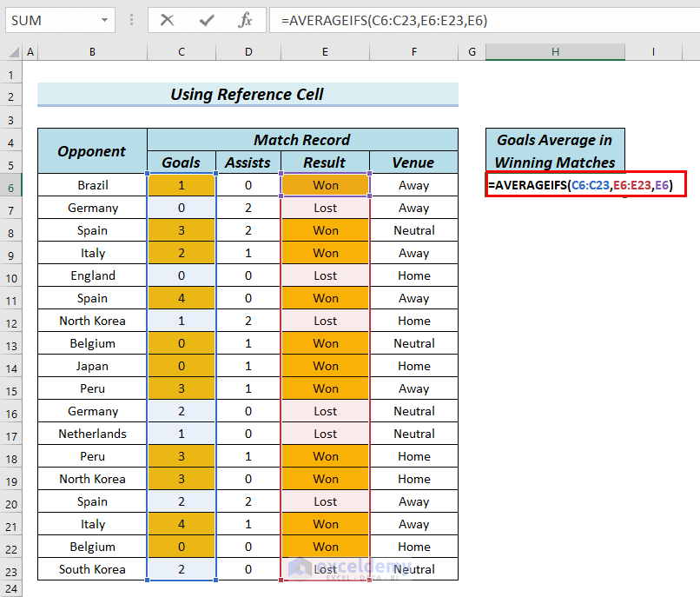Select column F header
Image resolution: width=700 pixels, height=597 pixels.
pos(414,52)
